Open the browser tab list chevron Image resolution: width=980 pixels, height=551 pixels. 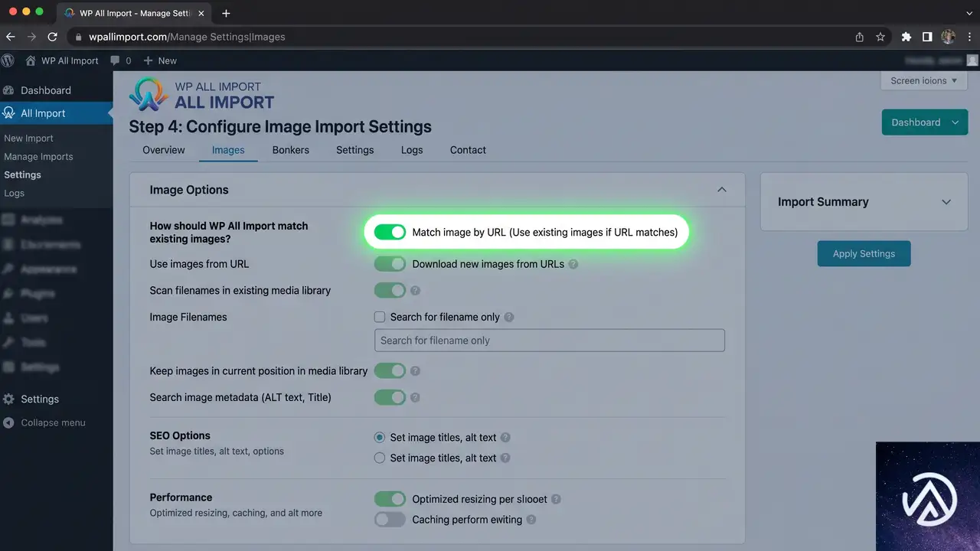[x=969, y=13]
